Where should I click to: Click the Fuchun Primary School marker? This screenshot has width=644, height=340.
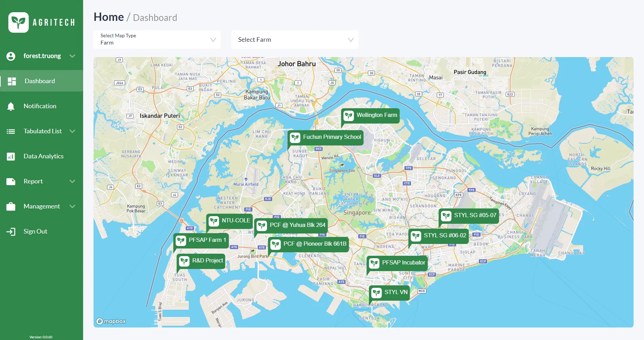pyautogui.click(x=325, y=137)
